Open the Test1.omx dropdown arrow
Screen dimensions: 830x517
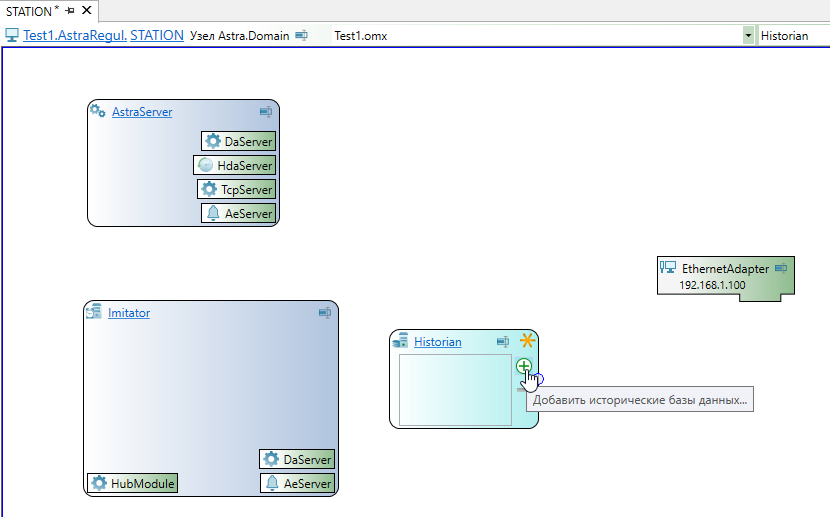[748, 35]
